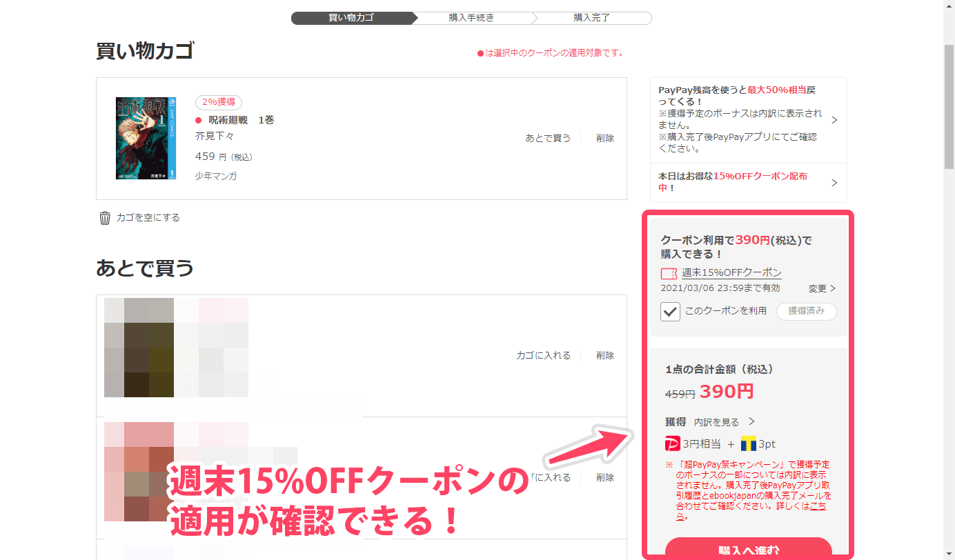The width and height of the screenshot is (955, 560).
Task: Click the 2%獲得 badge
Action: pyautogui.click(x=219, y=102)
